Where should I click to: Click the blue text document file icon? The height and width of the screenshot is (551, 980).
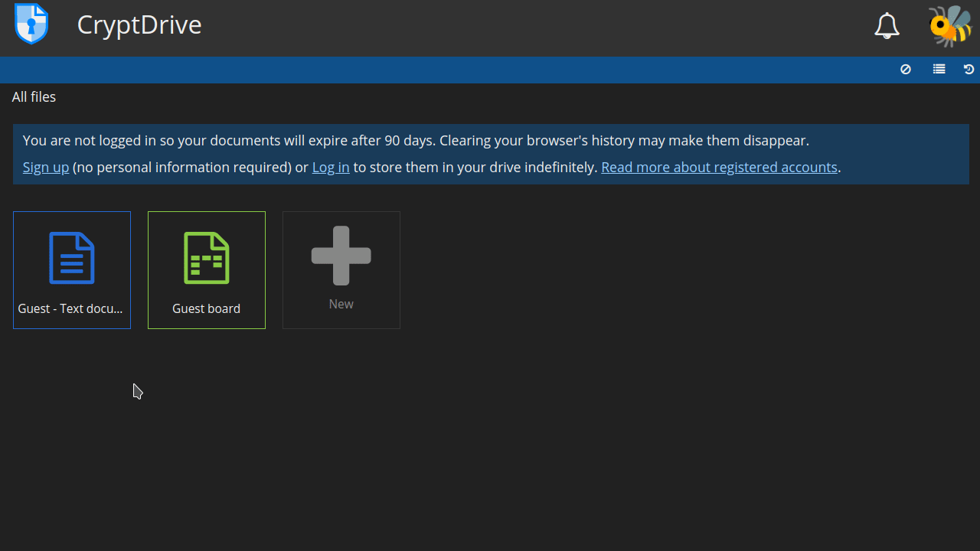tap(72, 258)
